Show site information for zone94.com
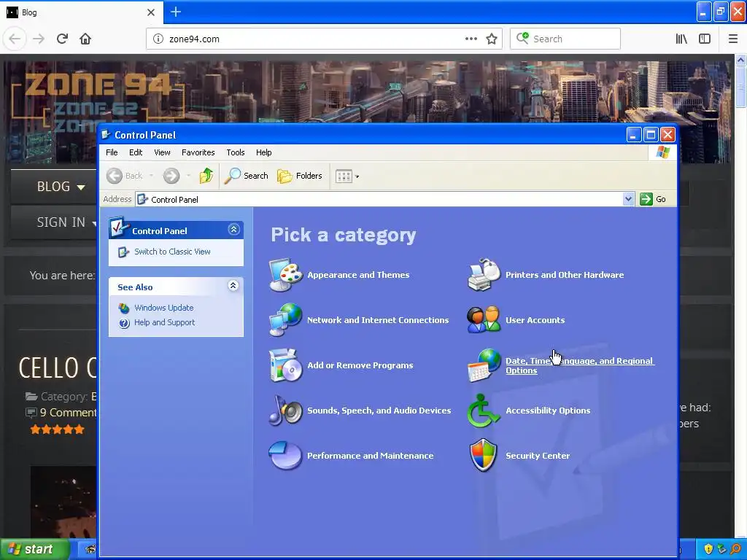The image size is (747, 560). (158, 39)
